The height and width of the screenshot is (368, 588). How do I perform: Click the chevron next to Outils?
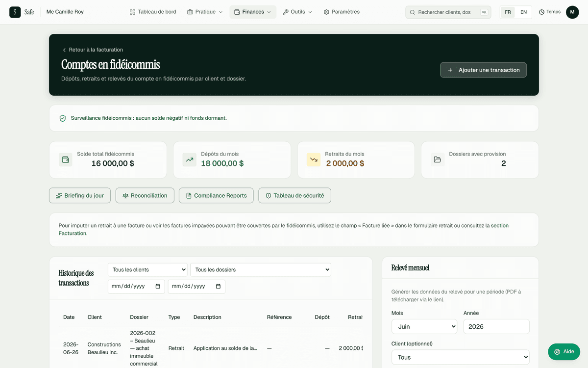[x=310, y=12]
